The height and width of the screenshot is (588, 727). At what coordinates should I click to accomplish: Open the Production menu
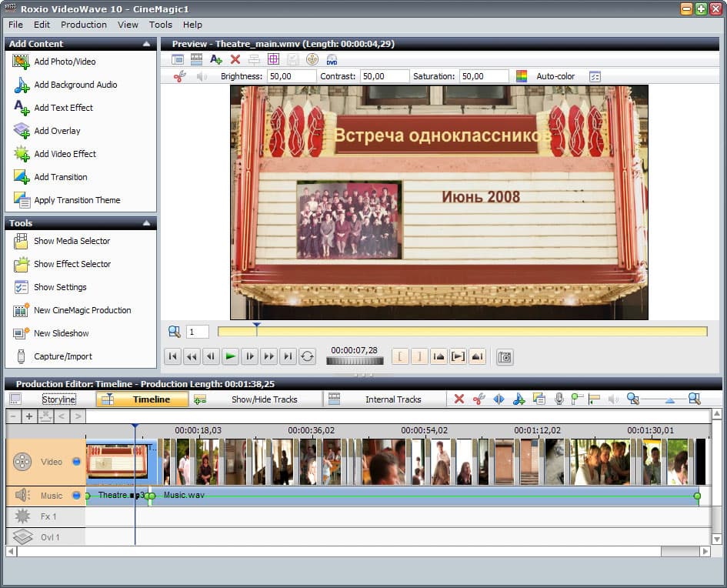[84, 25]
